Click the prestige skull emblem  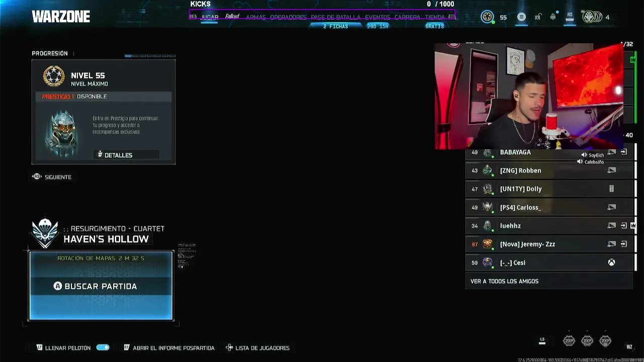click(x=62, y=134)
